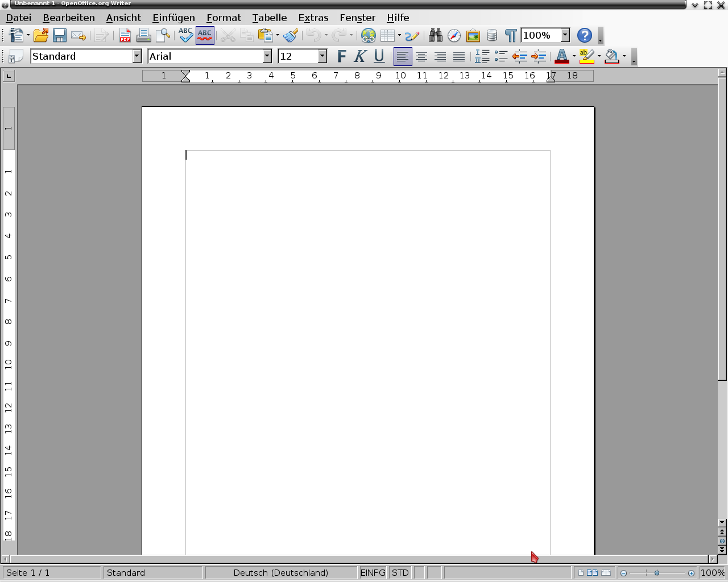Open Find & Replace binoculars
This screenshot has width=728, height=582.
(x=436, y=35)
